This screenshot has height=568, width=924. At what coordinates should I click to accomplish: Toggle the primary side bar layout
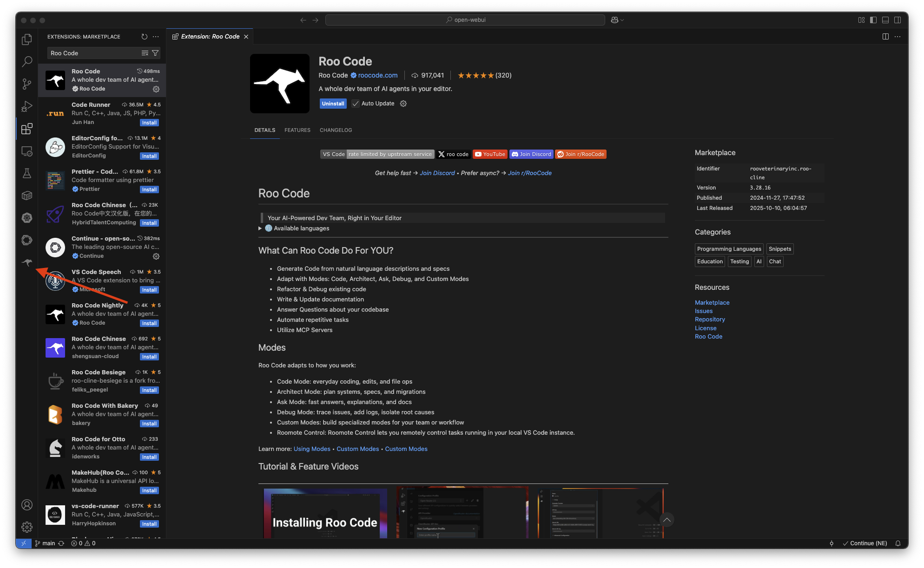pyautogui.click(x=873, y=20)
